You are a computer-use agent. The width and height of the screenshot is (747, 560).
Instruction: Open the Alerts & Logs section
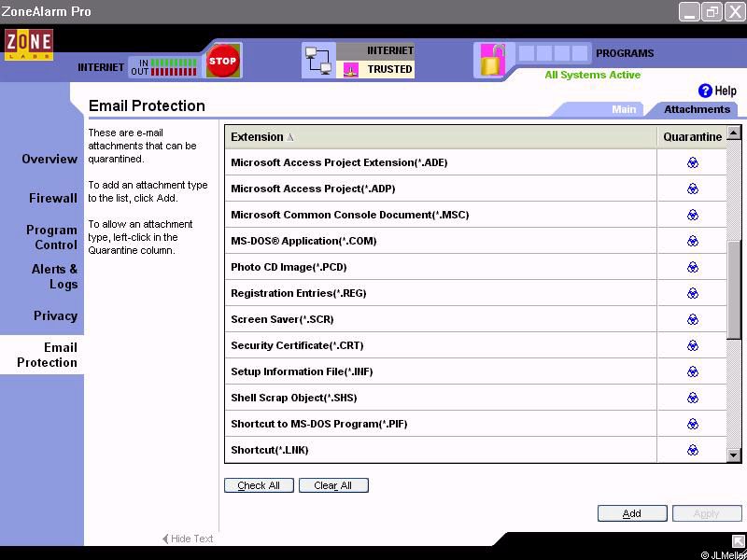coord(54,276)
